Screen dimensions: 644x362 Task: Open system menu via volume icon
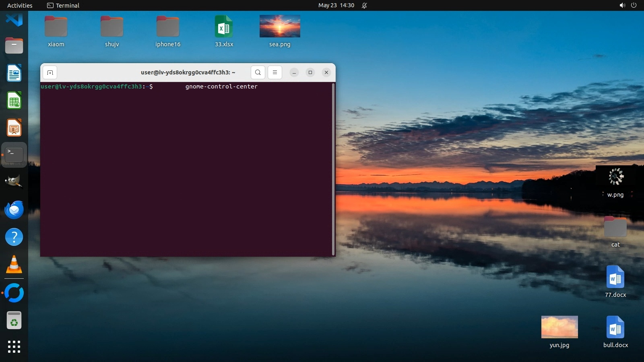click(x=622, y=5)
